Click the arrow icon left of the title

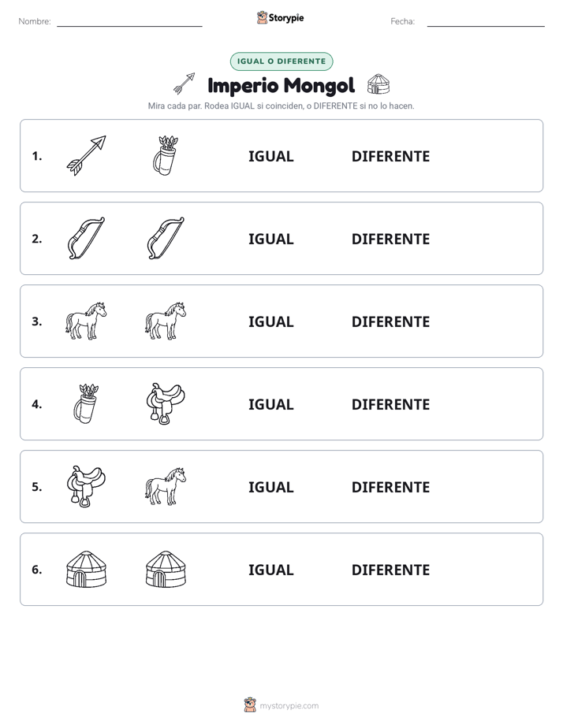(x=184, y=84)
